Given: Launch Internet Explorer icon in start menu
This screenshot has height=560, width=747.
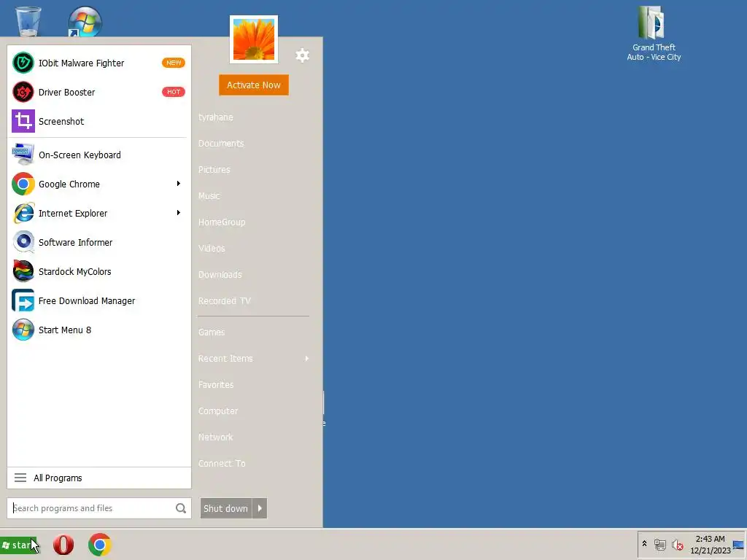Looking at the screenshot, I should point(23,213).
